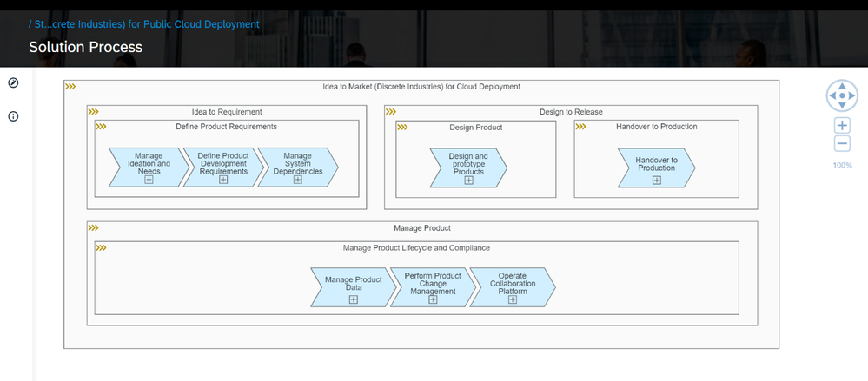Select Operate Collaboration Platform step
This screenshot has height=381, width=868.
(x=513, y=287)
